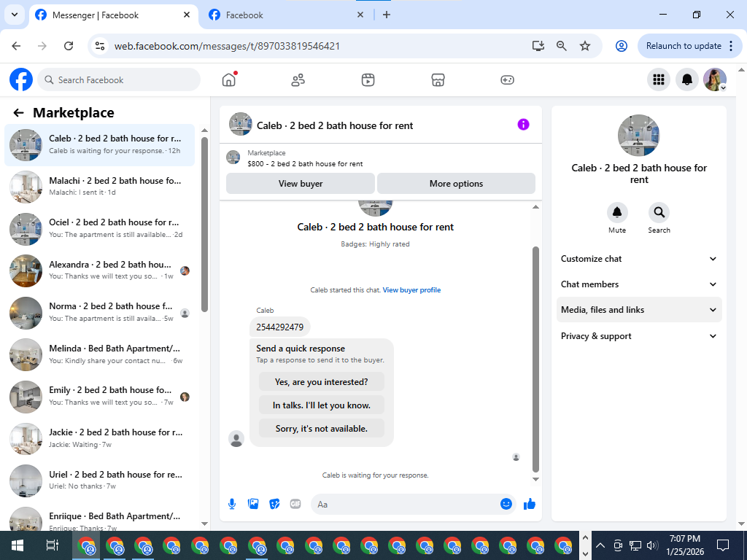Open conversation information purple icon
Viewport: 747px width, 560px height.
point(523,125)
